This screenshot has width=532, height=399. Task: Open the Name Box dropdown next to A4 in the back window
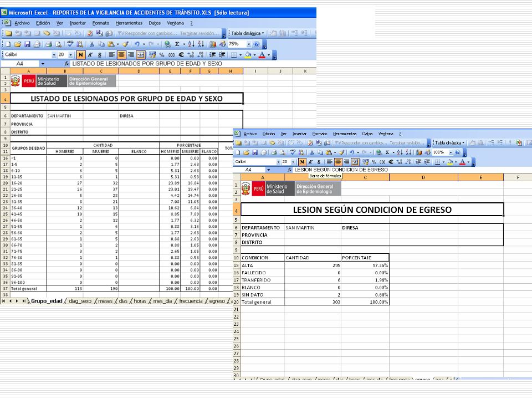pyautogui.click(x=43, y=64)
